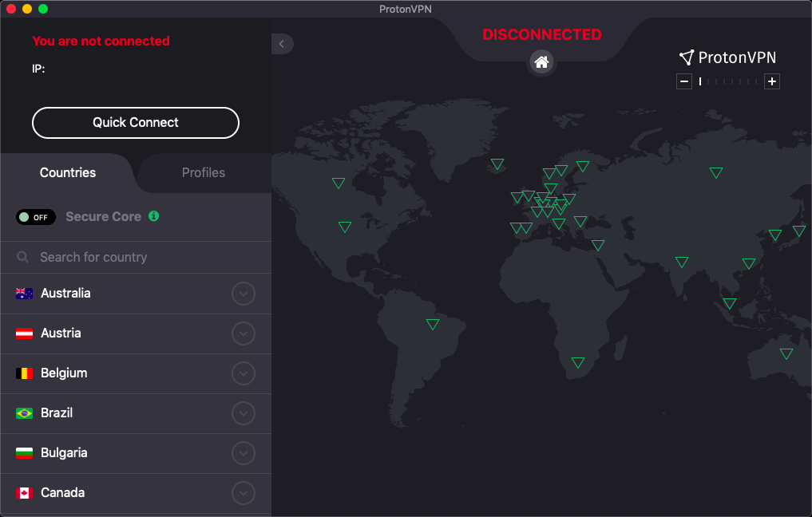The image size is (812, 517).
Task: Select the Iceland server marker on map
Action: pyautogui.click(x=497, y=164)
